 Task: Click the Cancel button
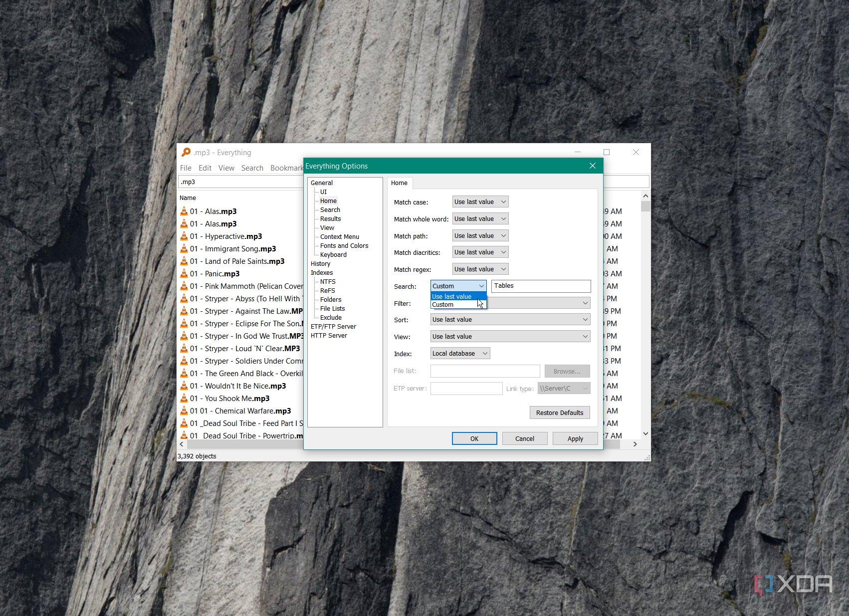tap(525, 438)
